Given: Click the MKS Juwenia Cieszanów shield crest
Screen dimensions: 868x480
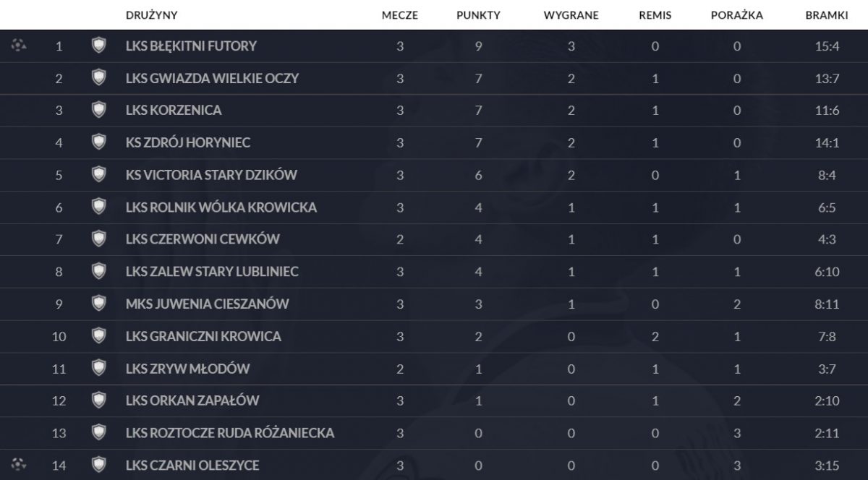Looking at the screenshot, I should (98, 304).
